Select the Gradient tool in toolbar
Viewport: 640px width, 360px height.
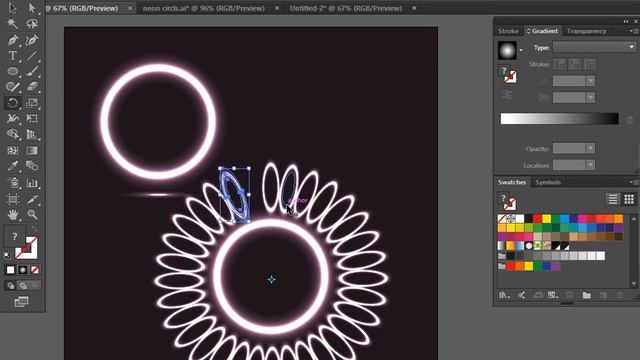[x=32, y=150]
